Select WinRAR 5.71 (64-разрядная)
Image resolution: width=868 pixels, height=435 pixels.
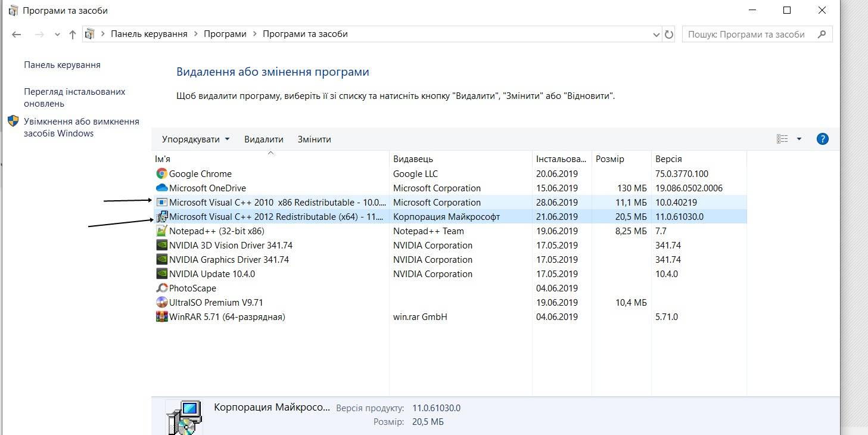point(449,317)
